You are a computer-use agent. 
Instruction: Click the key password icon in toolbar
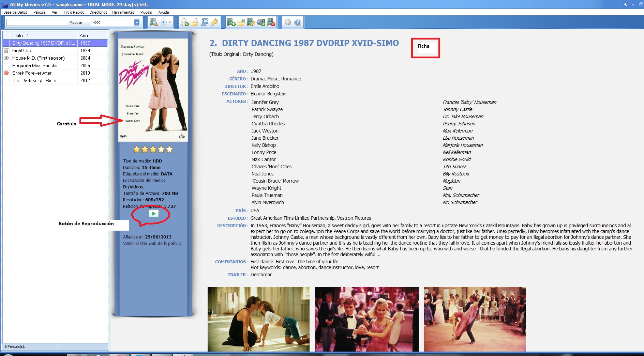tap(214, 22)
